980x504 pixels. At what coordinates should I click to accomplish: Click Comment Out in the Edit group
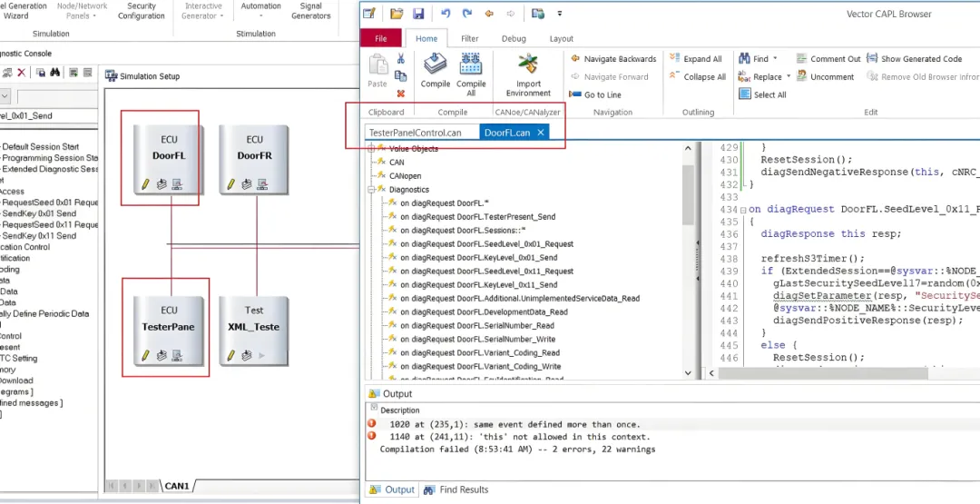coord(828,59)
